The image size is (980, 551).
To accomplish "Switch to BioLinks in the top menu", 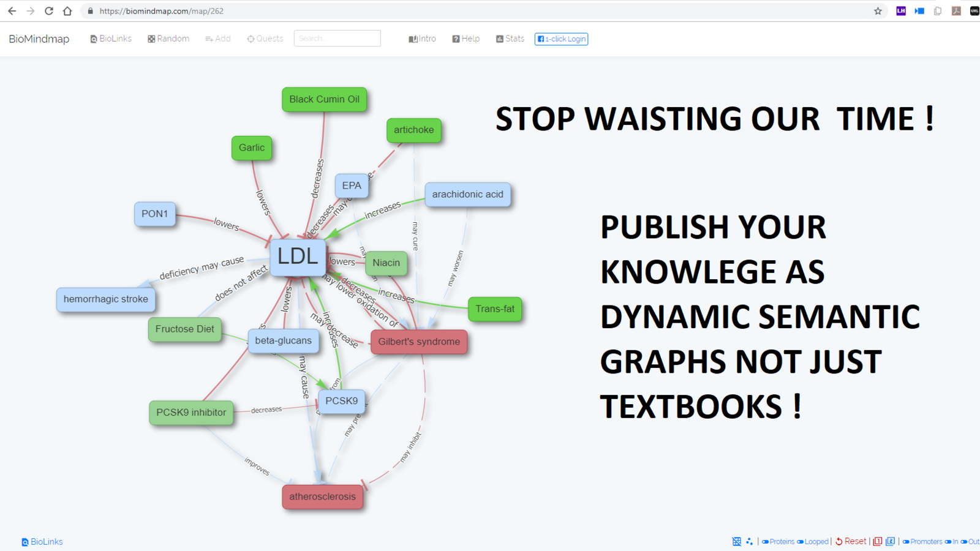I will 110,38.
